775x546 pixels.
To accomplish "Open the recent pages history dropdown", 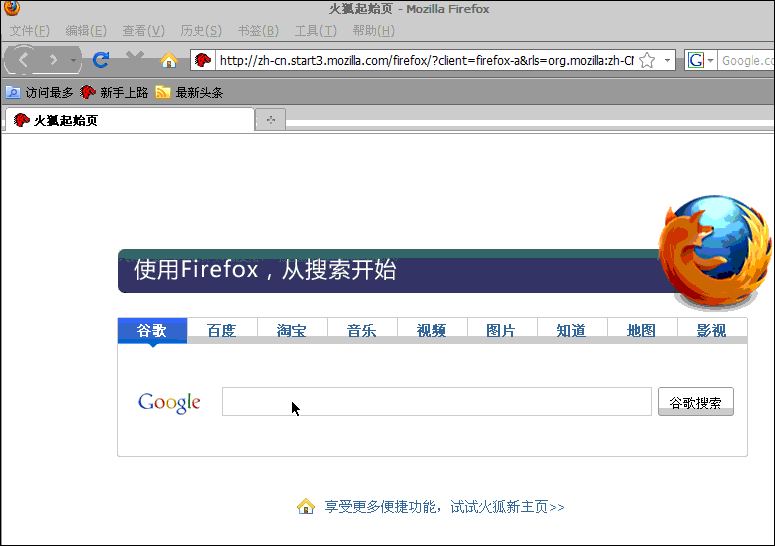I will tap(73, 60).
